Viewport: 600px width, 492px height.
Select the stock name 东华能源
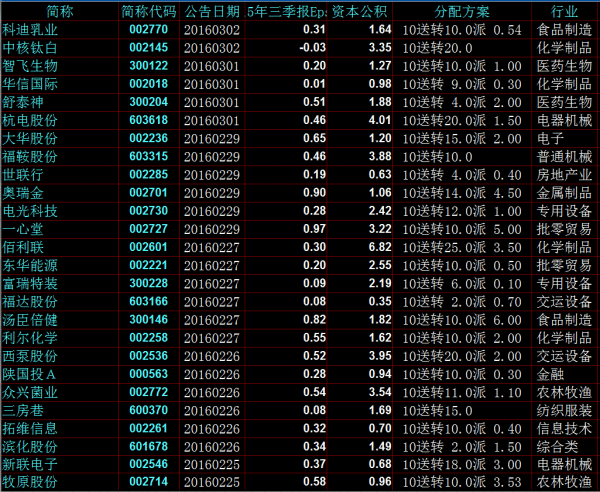click(x=30, y=265)
